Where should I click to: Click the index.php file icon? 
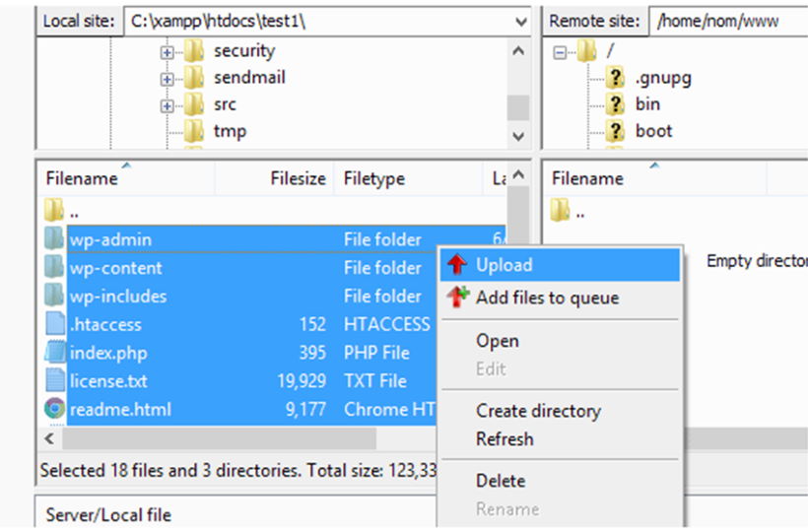point(54,353)
